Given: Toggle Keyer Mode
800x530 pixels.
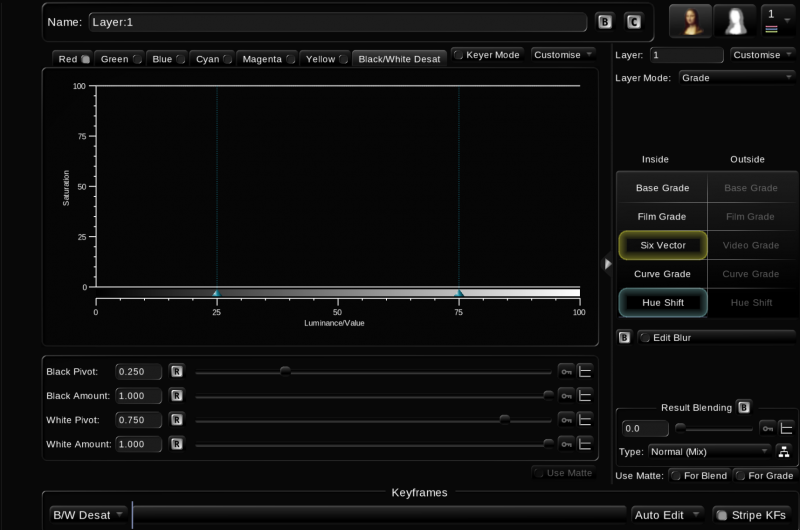Looking at the screenshot, I should [487, 55].
